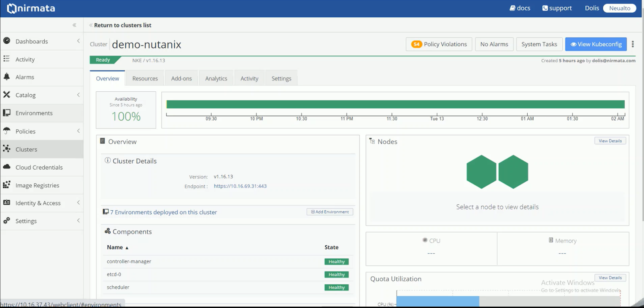Select the first green node hexagon
This screenshot has height=308, width=644.
pyautogui.click(x=481, y=172)
